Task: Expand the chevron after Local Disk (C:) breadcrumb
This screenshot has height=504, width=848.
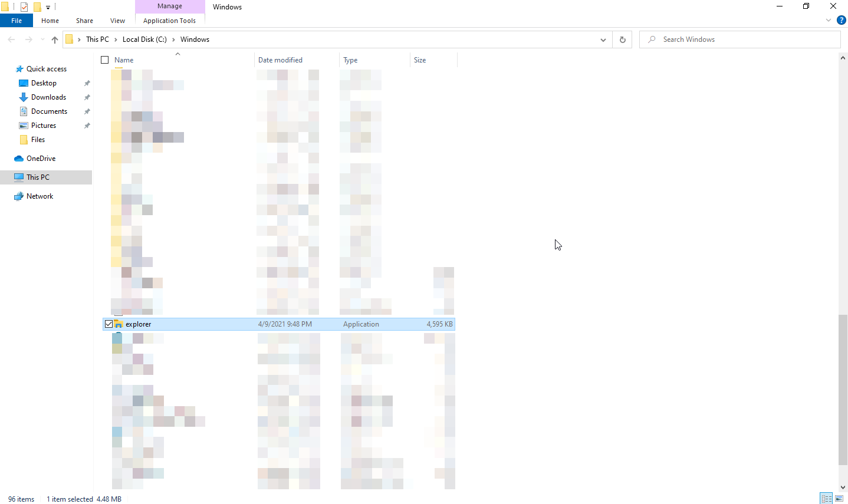Action: (x=173, y=39)
